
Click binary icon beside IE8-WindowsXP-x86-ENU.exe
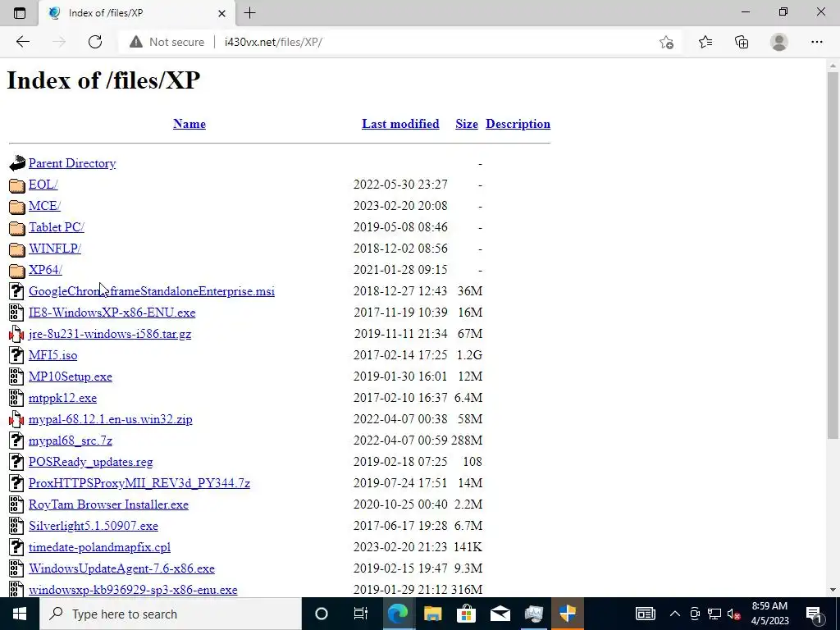[16, 313]
